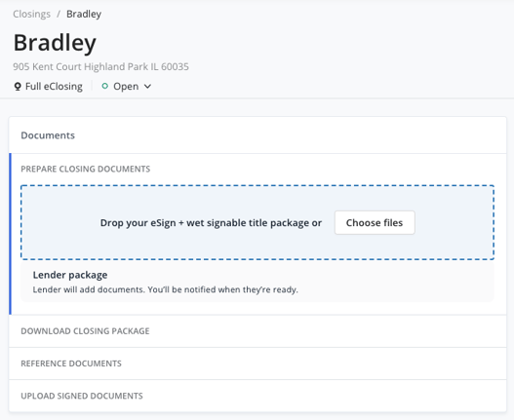
Task: Click the Choose files button
Action: tap(375, 223)
